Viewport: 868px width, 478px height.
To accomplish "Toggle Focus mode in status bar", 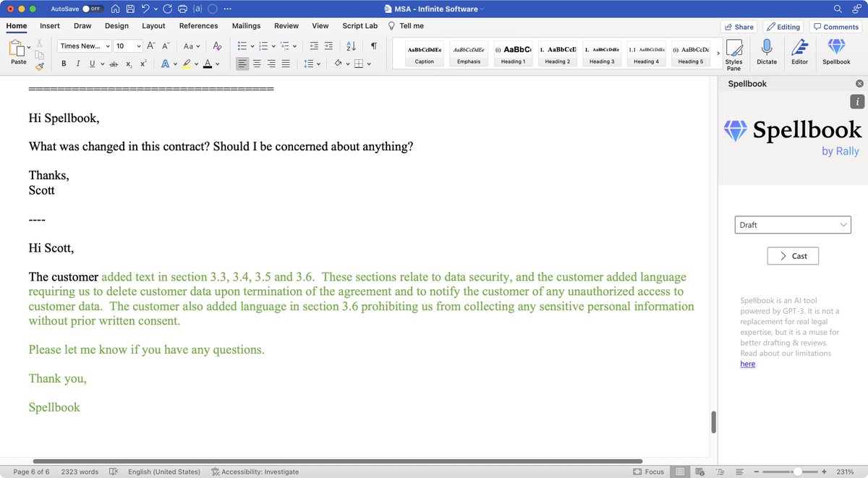I will (648, 471).
